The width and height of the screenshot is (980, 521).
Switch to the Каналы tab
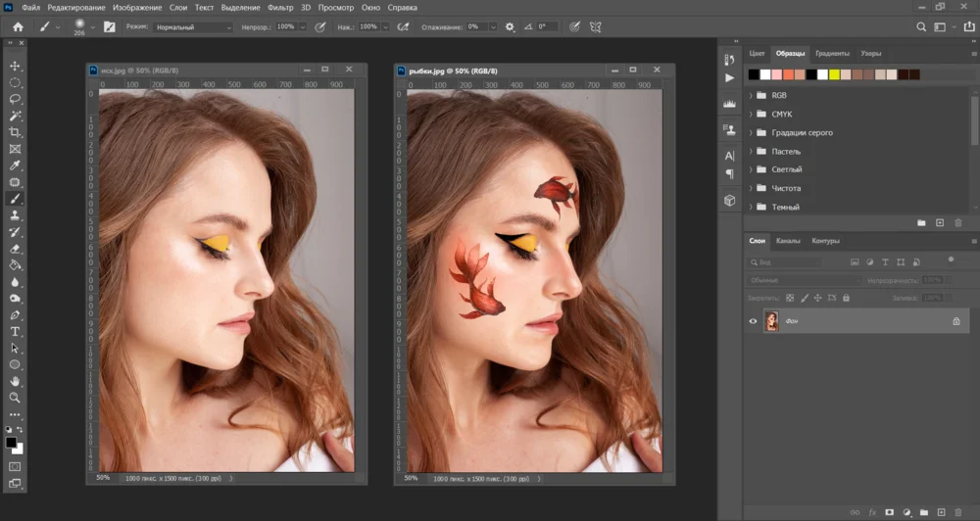[x=788, y=241]
